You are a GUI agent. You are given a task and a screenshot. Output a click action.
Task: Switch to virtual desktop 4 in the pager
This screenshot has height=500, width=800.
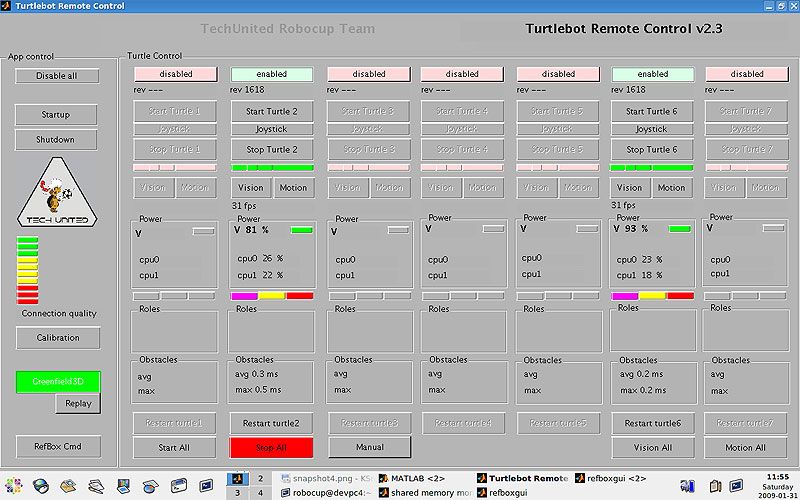point(261,493)
